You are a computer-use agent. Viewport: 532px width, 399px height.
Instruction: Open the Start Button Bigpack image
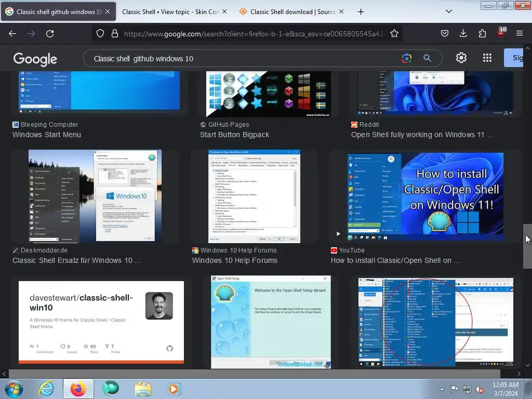click(269, 95)
